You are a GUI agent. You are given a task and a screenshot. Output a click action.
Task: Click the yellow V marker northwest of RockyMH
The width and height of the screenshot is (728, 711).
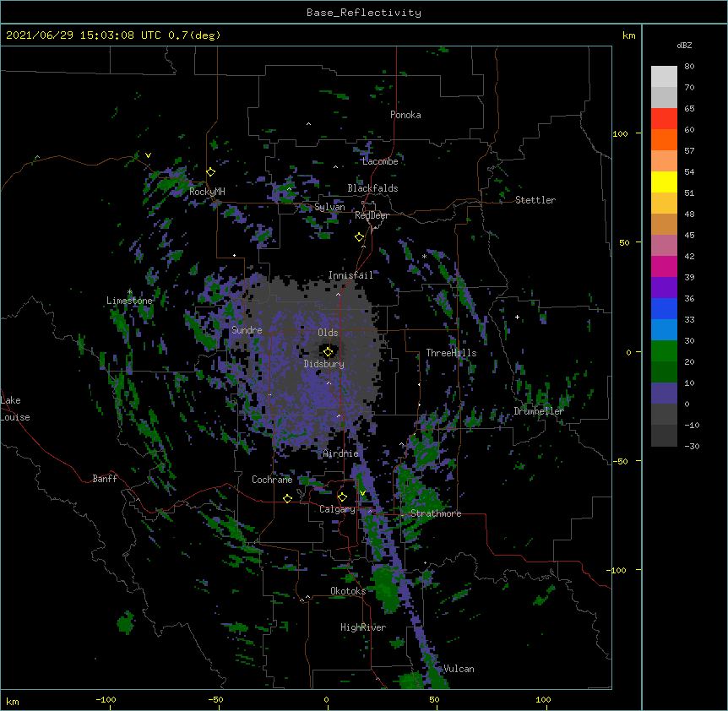[x=148, y=155]
